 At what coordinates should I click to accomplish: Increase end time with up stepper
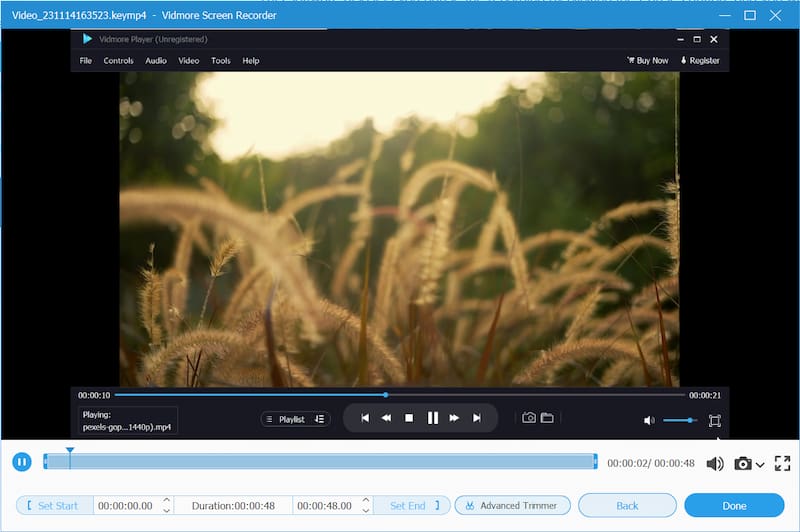tap(366, 500)
